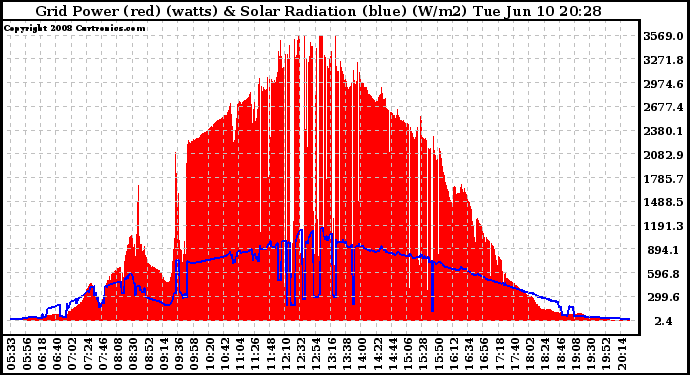Select the 299.6 y-axis label
The width and height of the screenshot is (690, 375).
tap(663, 298)
